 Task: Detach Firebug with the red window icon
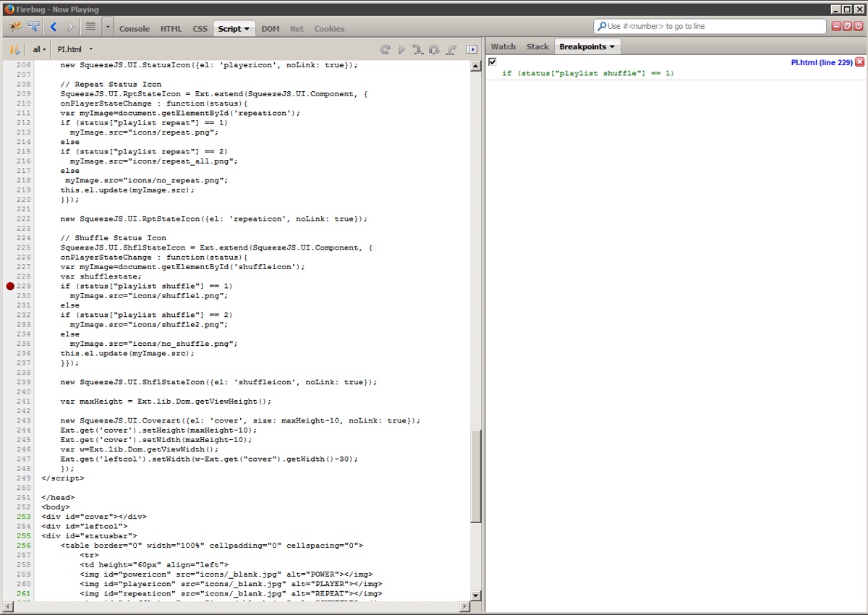[x=847, y=26]
